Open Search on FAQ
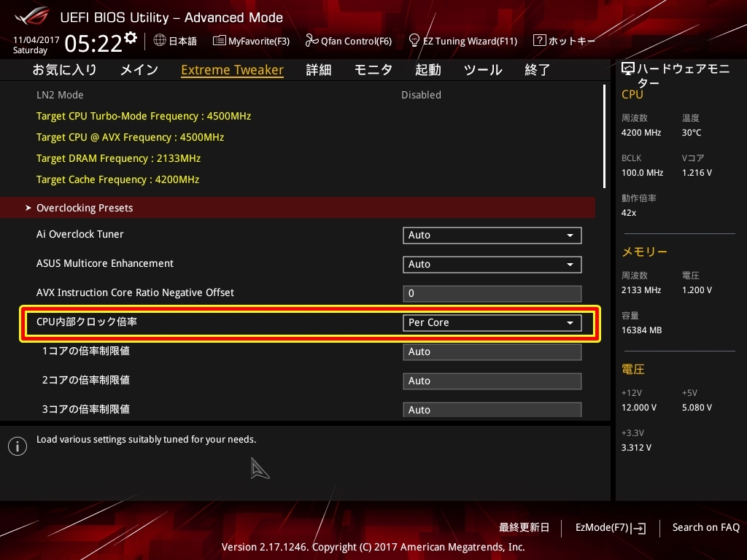Viewport: 747px width, 560px height. 705,528
